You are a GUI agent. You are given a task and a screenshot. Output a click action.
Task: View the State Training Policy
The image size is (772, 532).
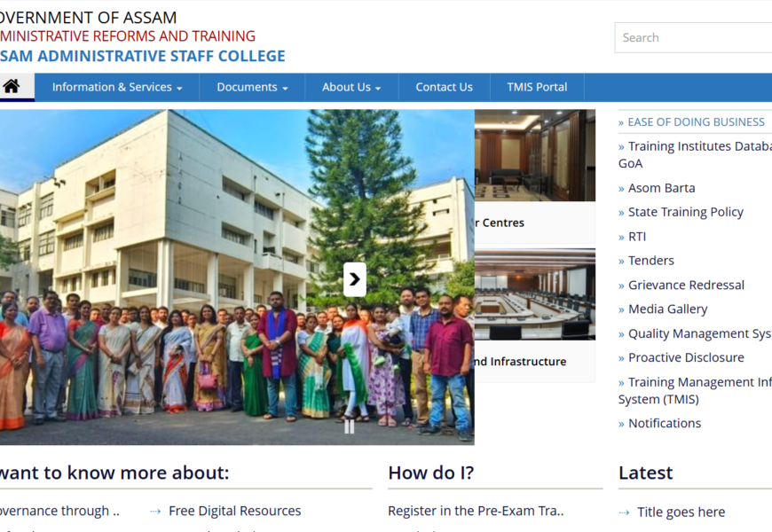tap(685, 212)
